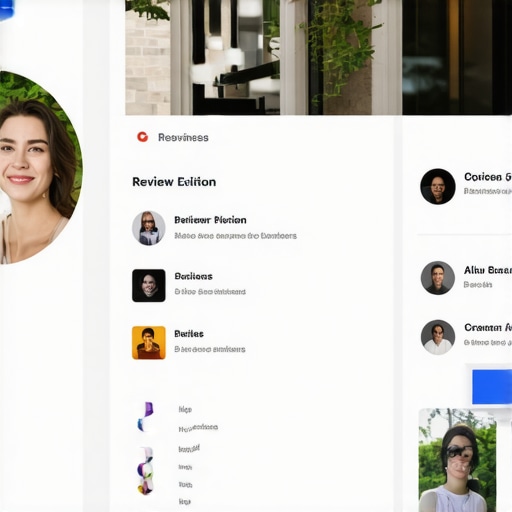Open the Reeviness heading label
This screenshot has height=512, width=512.
tap(183, 137)
